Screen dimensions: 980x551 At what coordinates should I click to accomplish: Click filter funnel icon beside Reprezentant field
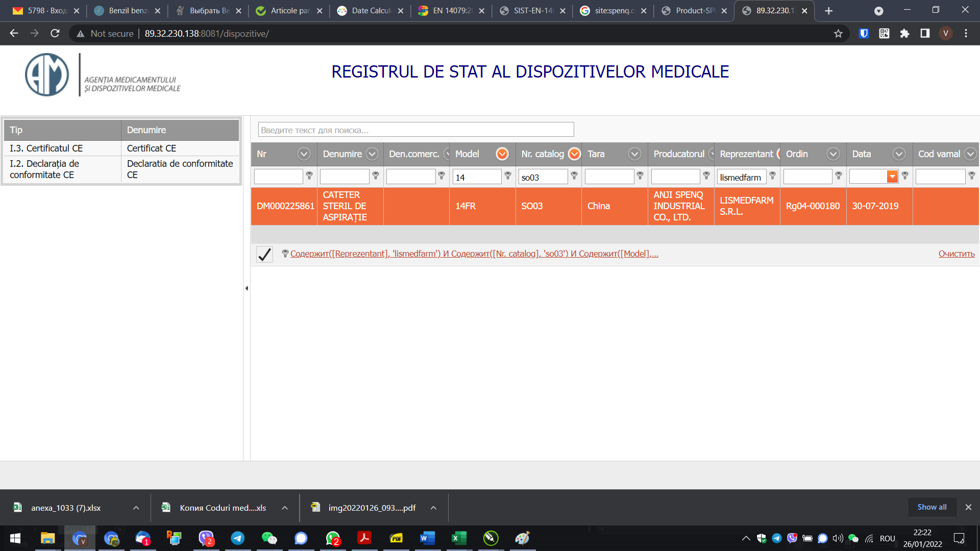[772, 176]
